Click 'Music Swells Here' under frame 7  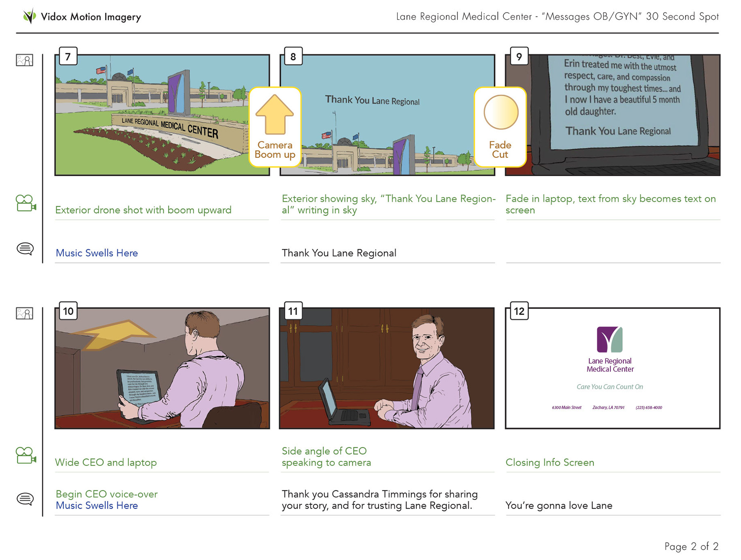97,253
